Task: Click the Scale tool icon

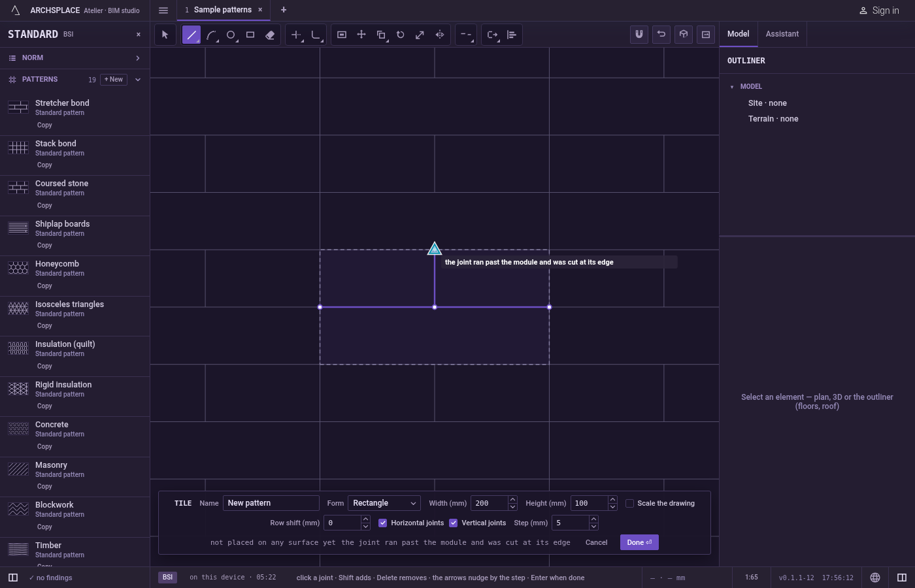Action: pos(420,35)
